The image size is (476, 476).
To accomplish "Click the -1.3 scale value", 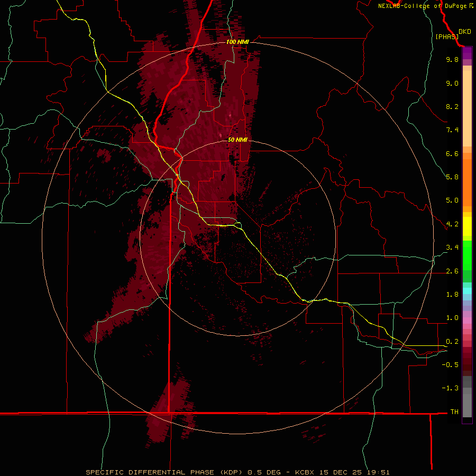I will coord(450,388).
